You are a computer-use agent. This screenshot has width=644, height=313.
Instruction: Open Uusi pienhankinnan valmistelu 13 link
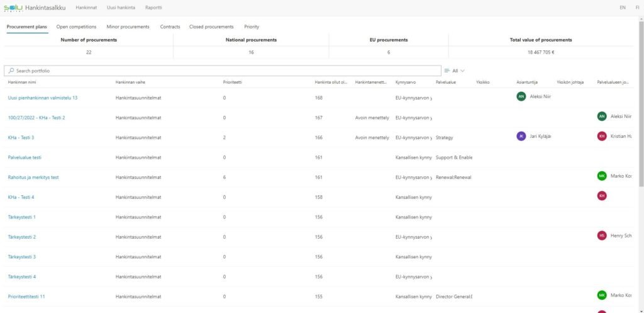pos(43,98)
